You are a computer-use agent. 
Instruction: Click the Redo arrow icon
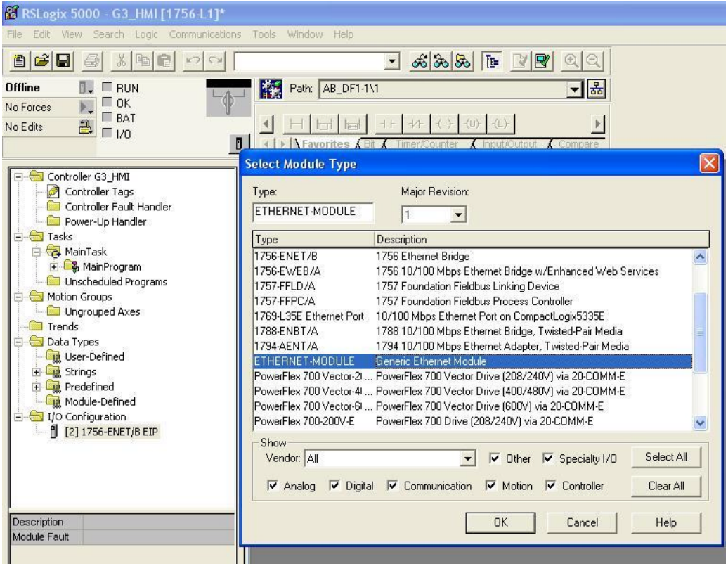216,61
